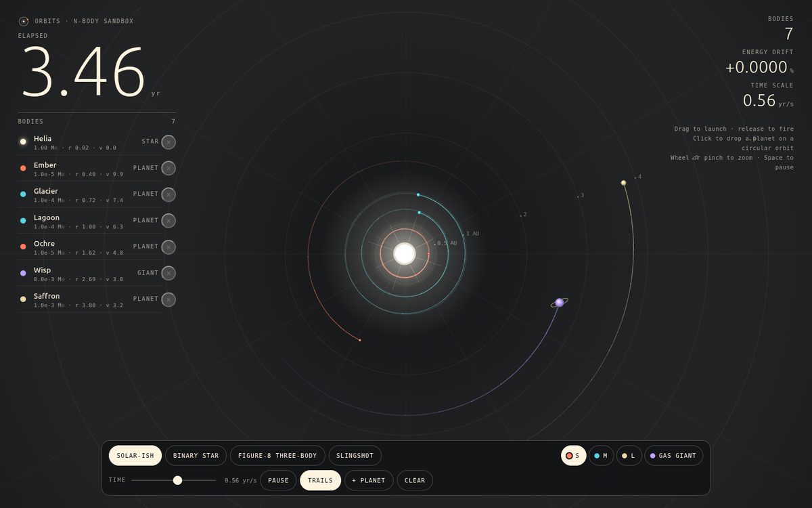Image resolution: width=812 pixels, height=508 pixels.
Task: Click the orange Ochre planet on its orbit
Action: pyautogui.click(x=360, y=340)
